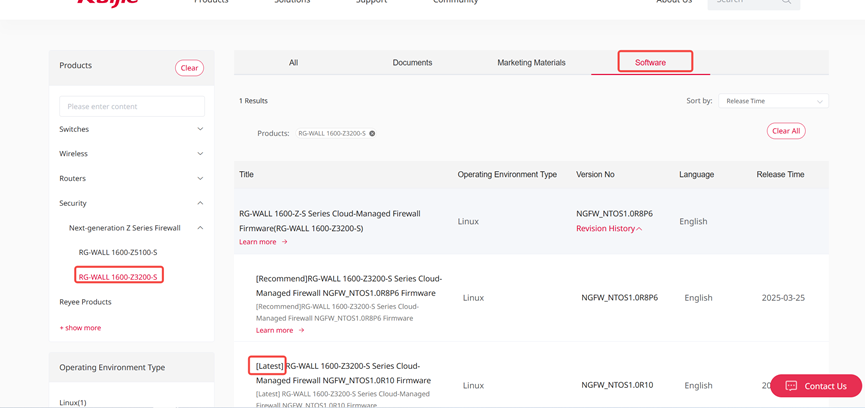Viewport: 865px width, 408px height.
Task: Click the Contact Us chat icon
Action: coord(791,386)
